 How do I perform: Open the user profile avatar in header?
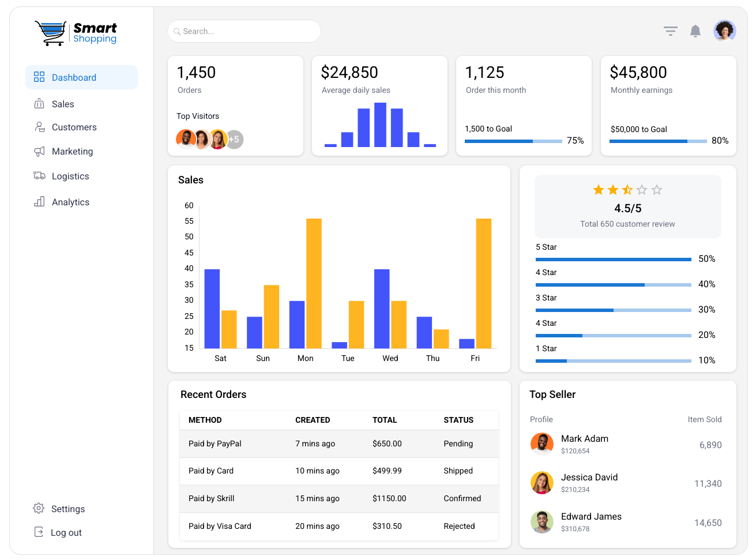725,31
